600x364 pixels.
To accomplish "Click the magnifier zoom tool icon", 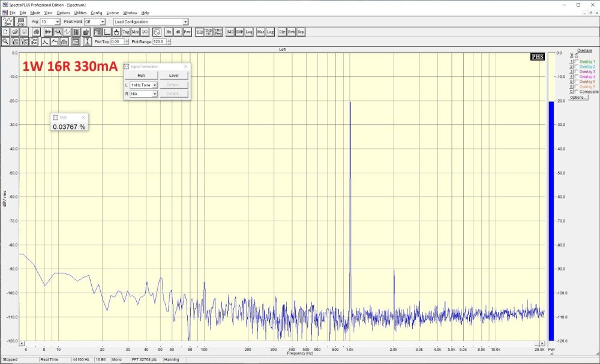I will [5, 41].
